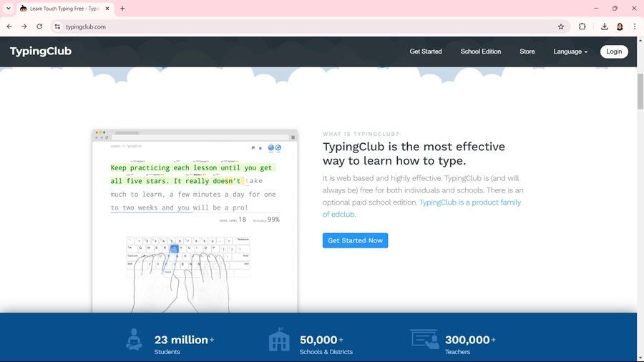Open the downloads panel

604,26
